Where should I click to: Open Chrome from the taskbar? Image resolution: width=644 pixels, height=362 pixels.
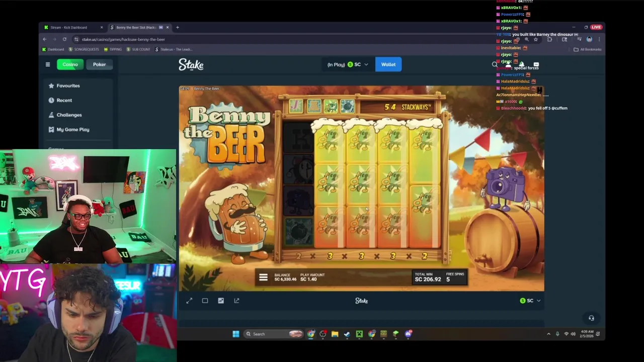311,334
